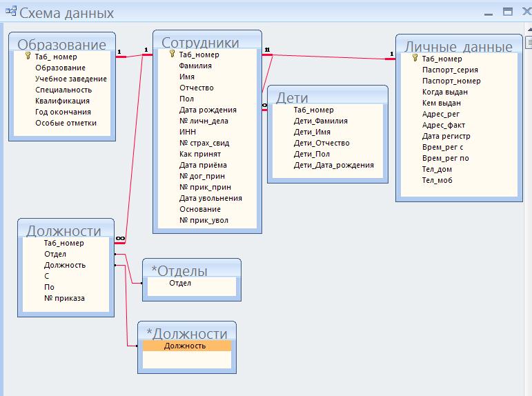Select the № прик_прин field
This screenshot has height=396, width=532.
point(207,187)
